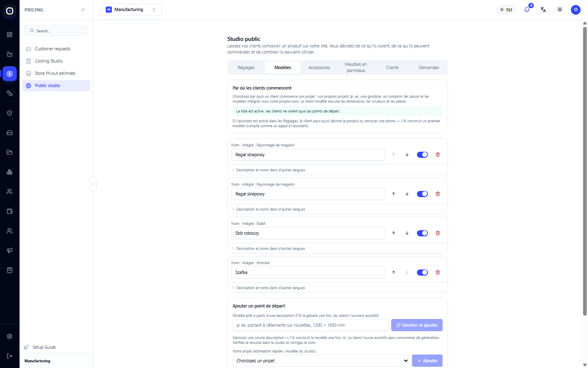Click the Générer et ajouter button
Screen dimensions: 588x368
pos(417,325)
